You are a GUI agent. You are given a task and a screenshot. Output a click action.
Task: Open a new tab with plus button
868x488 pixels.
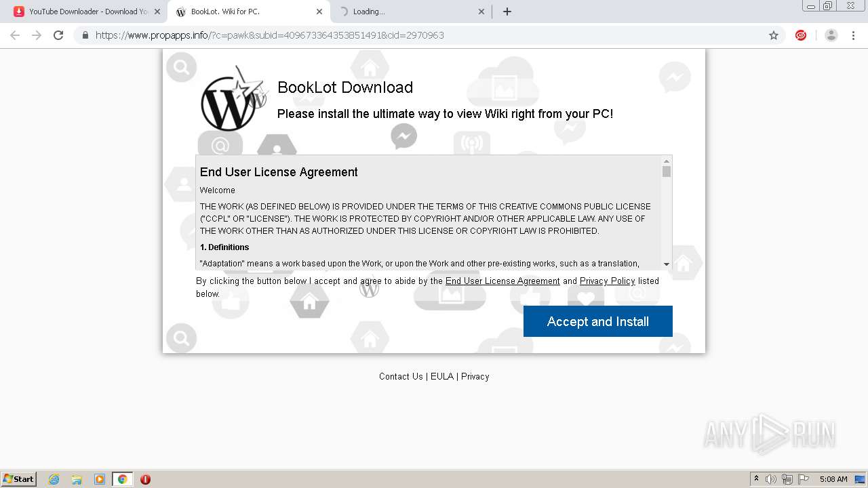507,12
